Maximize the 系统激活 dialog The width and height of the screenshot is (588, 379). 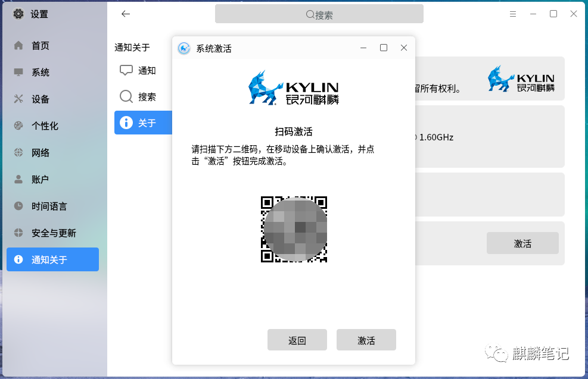tap(384, 48)
